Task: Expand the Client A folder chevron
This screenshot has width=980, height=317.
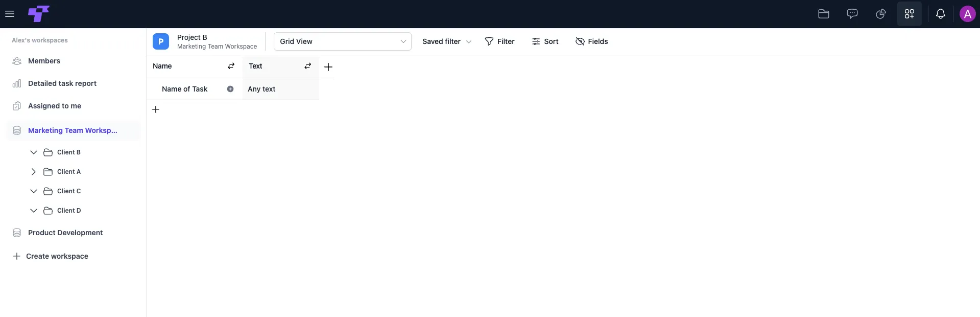Action: (x=34, y=172)
